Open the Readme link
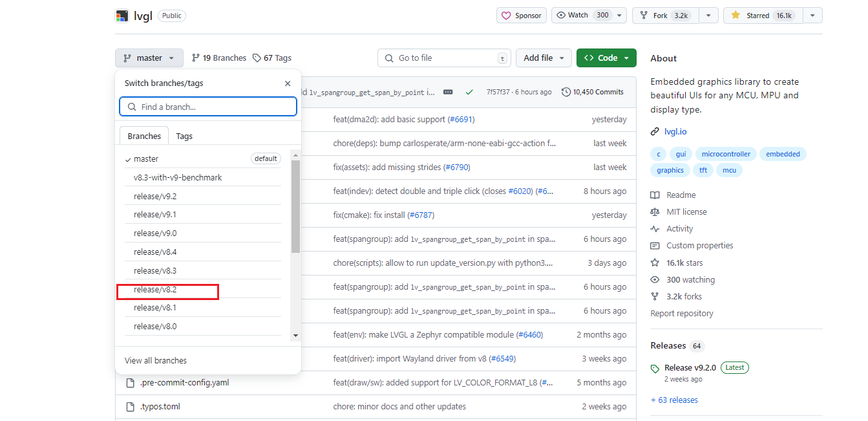 tap(673, 195)
